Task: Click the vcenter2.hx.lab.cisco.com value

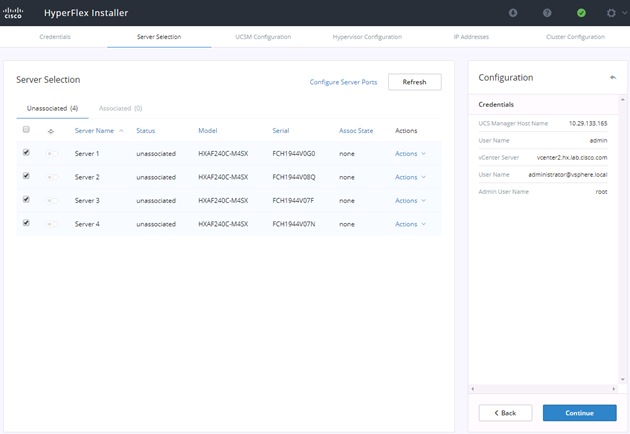Action: coord(572,158)
